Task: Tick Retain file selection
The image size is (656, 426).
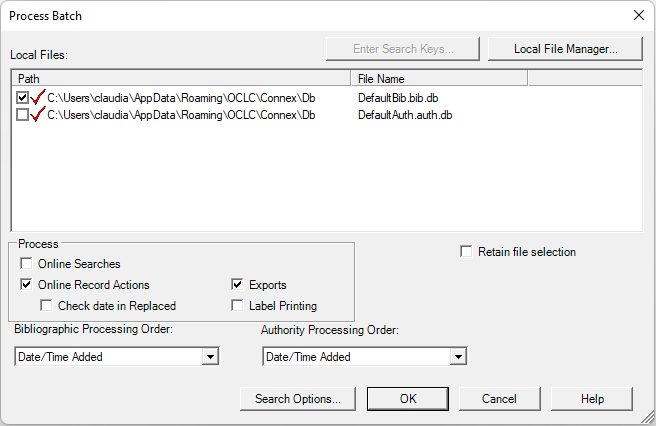Action: click(466, 251)
